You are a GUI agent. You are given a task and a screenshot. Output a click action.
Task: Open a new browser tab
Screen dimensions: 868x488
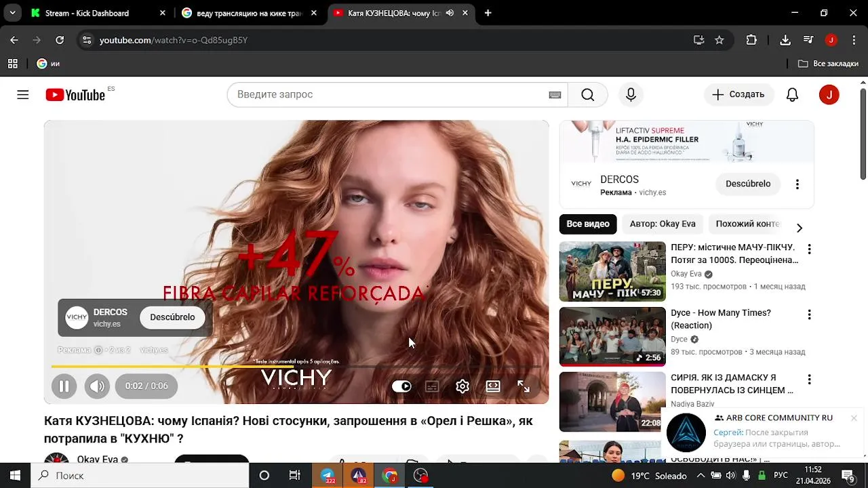click(488, 13)
